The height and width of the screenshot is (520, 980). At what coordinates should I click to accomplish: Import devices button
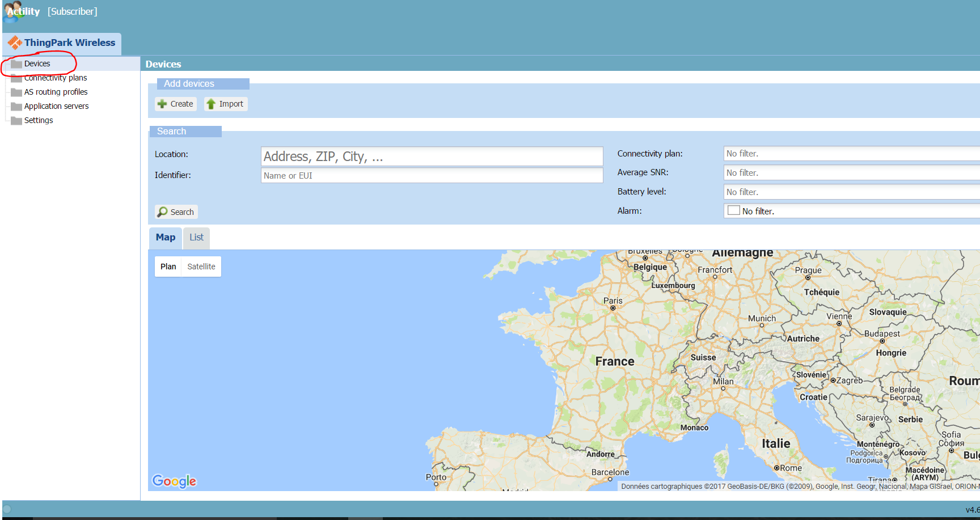point(226,104)
